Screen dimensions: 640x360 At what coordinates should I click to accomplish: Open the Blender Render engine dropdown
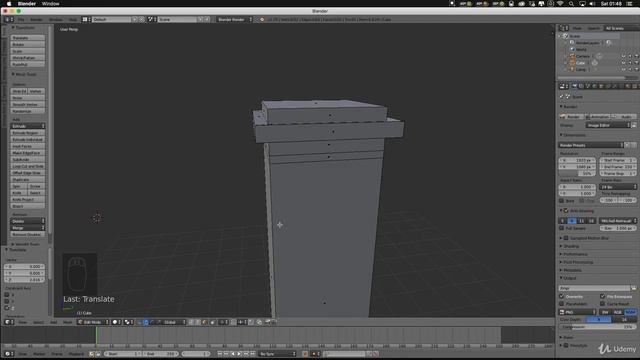[235, 19]
